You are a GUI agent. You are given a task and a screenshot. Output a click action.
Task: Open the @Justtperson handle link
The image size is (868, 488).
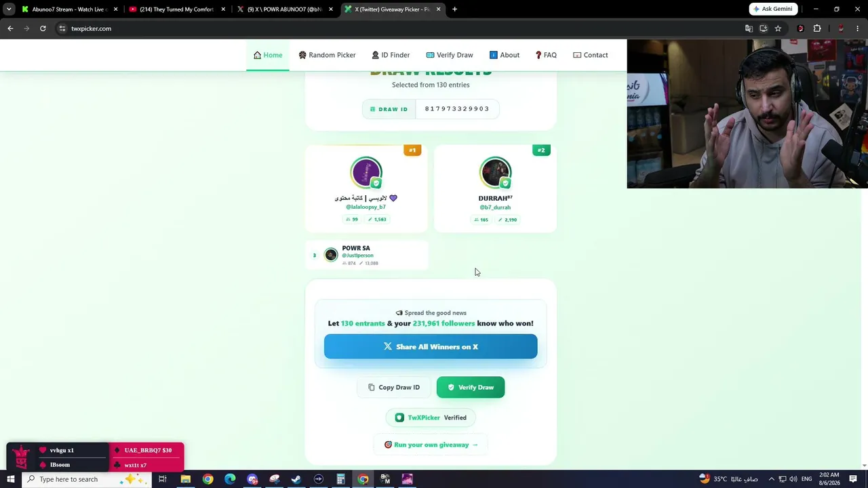click(x=357, y=256)
